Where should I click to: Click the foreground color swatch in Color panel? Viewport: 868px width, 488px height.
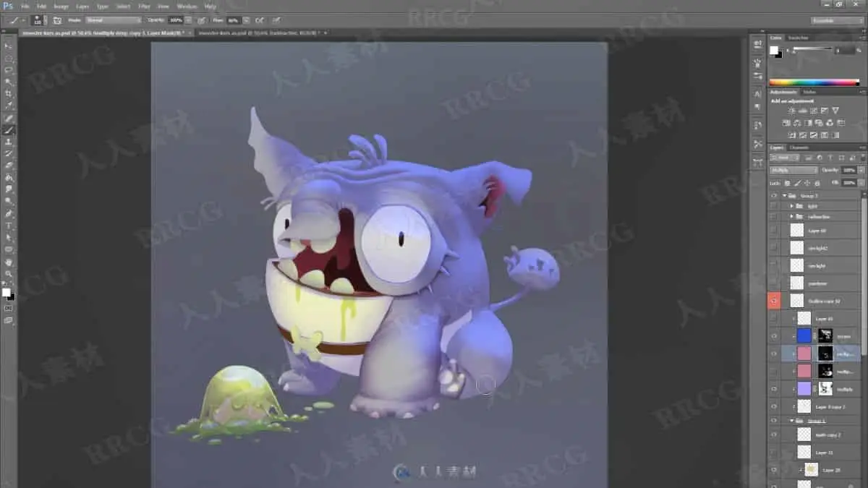(x=773, y=50)
